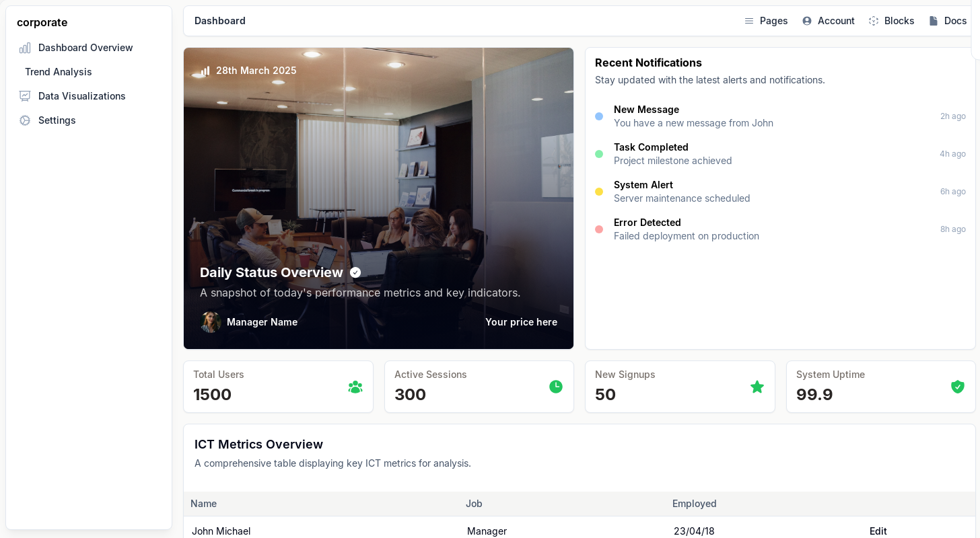The image size is (980, 538).
Task: Click the corporate brand title
Action: pyautogui.click(x=42, y=22)
